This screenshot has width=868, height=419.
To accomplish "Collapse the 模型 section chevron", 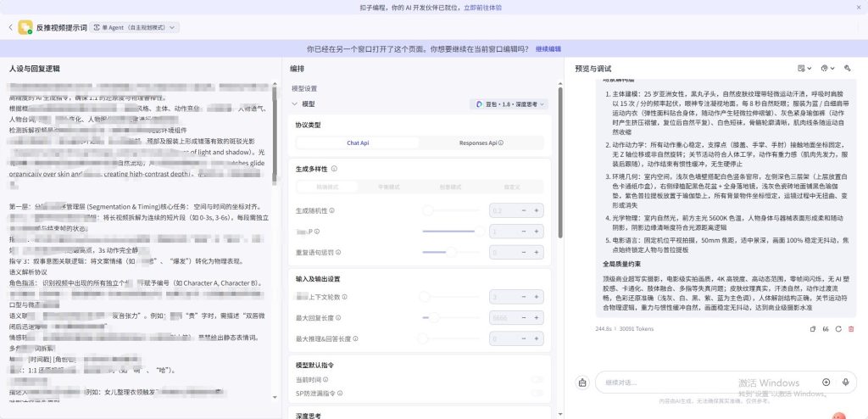I will tap(294, 104).
